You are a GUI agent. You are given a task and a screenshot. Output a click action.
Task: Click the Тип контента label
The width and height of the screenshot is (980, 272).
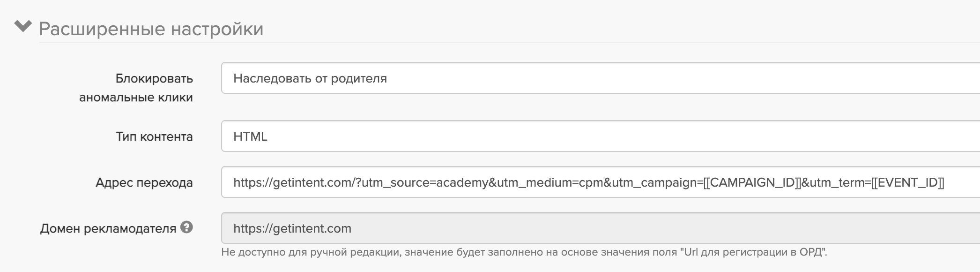click(154, 136)
